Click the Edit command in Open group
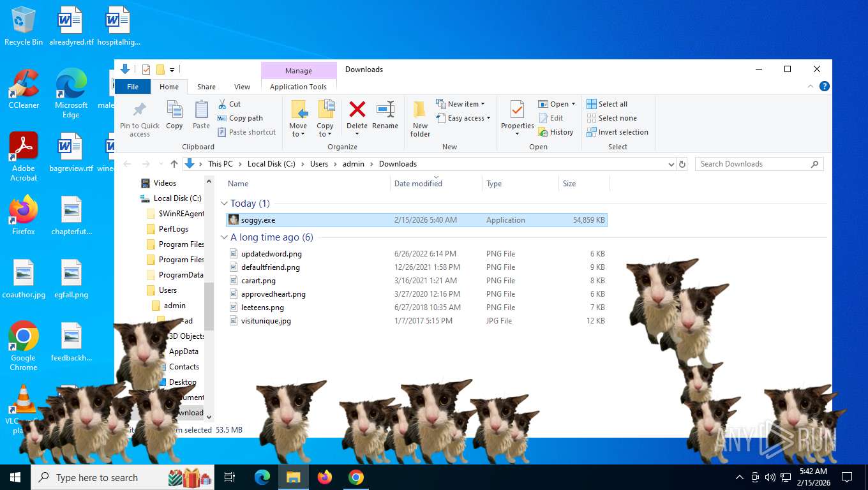The image size is (868, 490). click(x=551, y=118)
